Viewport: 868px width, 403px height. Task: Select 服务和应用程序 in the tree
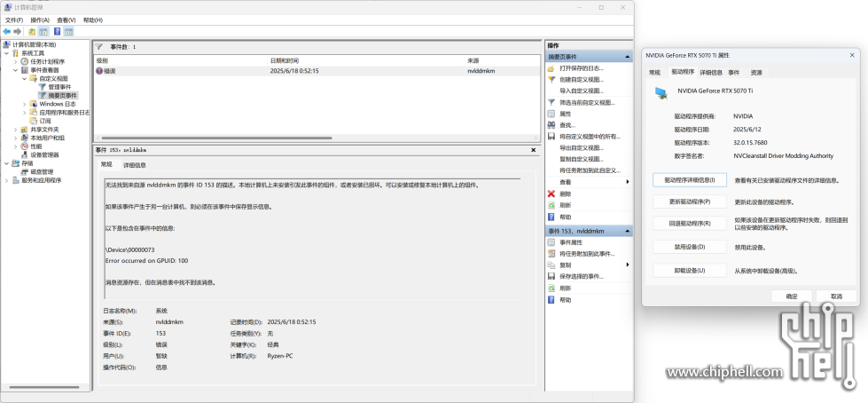coord(41,180)
